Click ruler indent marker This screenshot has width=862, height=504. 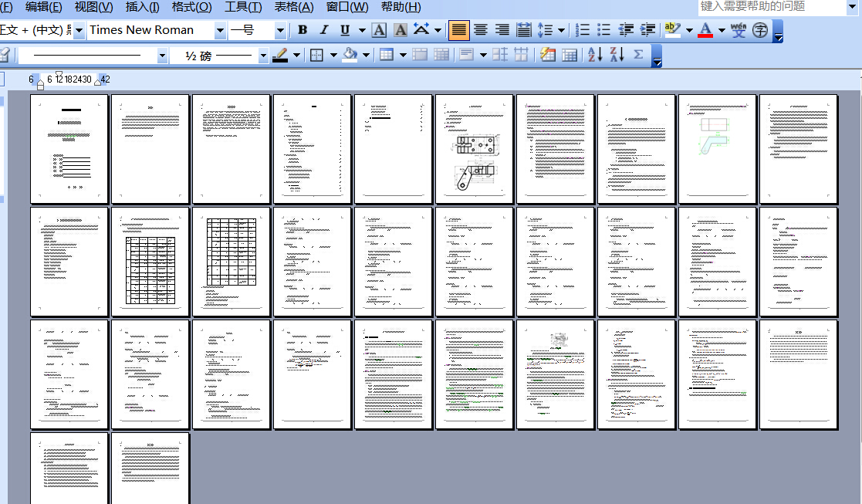(40, 84)
